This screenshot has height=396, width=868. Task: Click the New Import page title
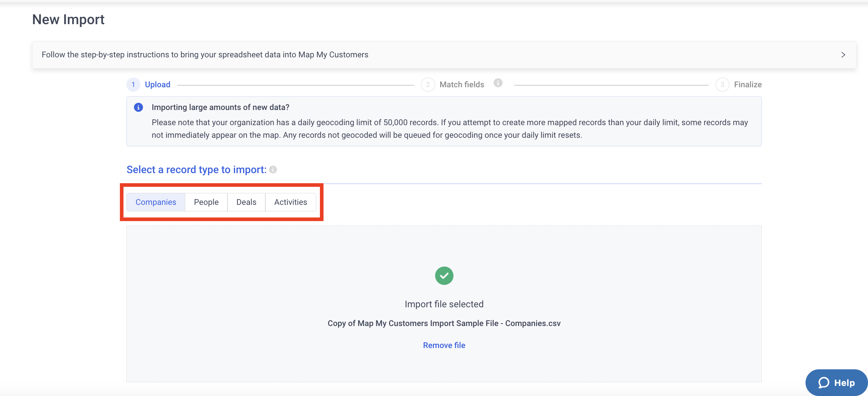[x=68, y=19]
